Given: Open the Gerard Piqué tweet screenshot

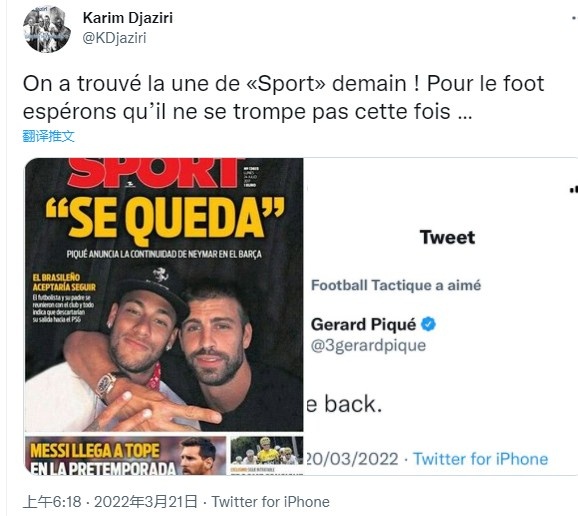Looking at the screenshot, I should click(x=441, y=316).
